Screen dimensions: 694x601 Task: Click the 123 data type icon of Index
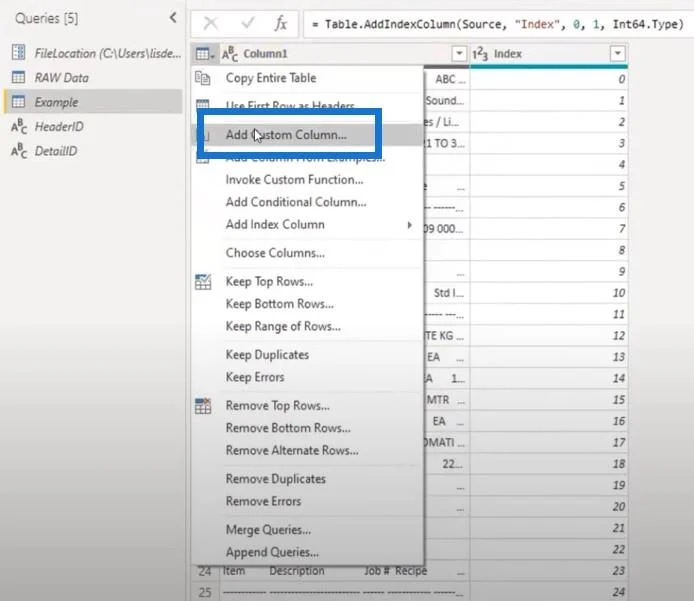pyautogui.click(x=480, y=54)
